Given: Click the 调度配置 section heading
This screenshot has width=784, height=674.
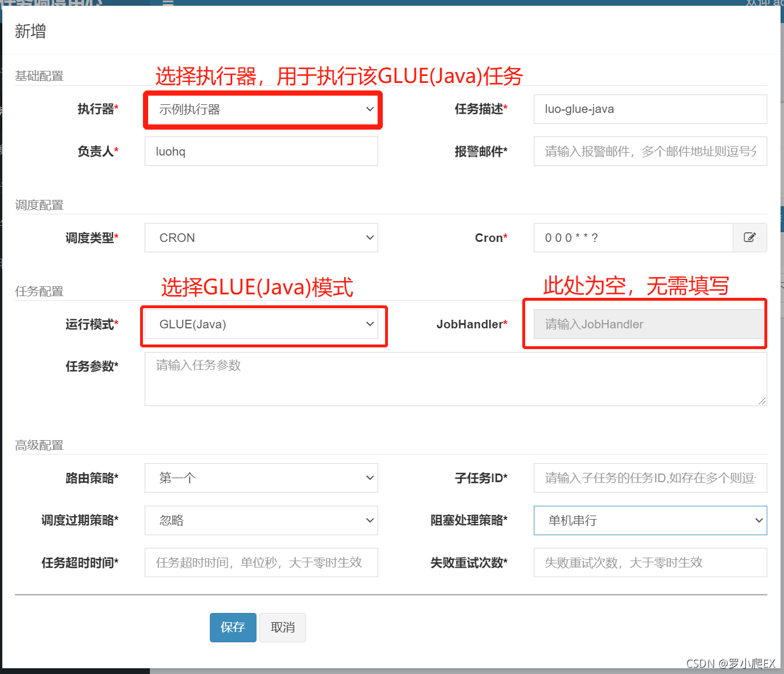Looking at the screenshot, I should pyautogui.click(x=39, y=205).
